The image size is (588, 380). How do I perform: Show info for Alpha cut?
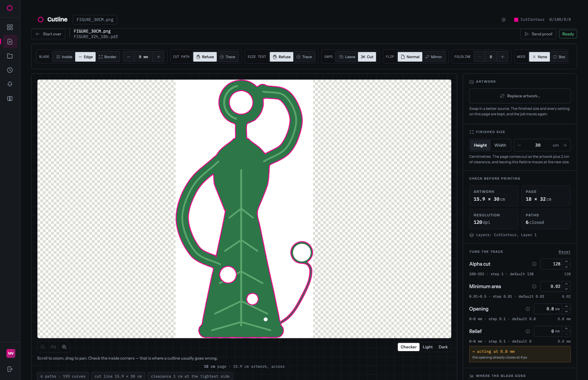tap(534, 264)
